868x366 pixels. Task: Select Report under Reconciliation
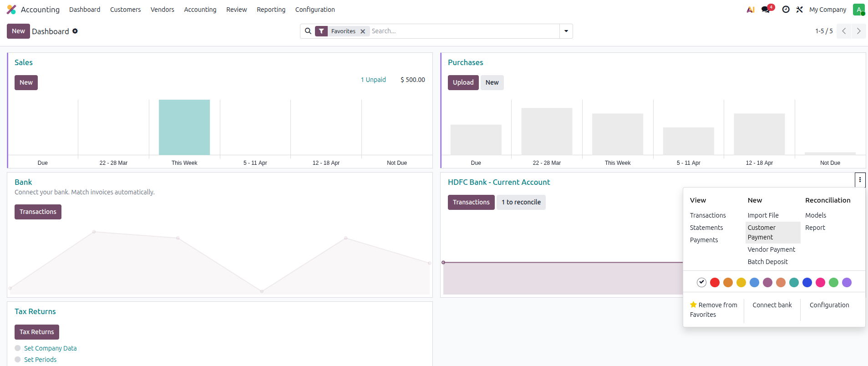click(x=815, y=228)
